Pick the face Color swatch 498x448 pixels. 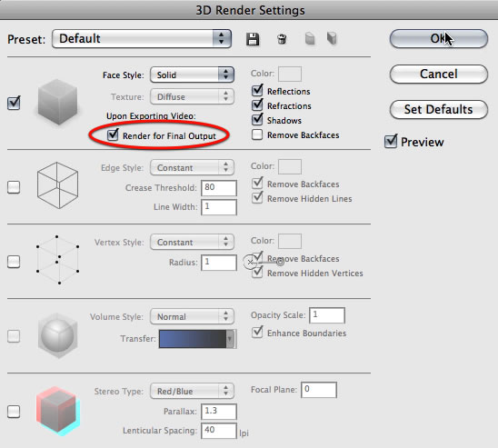(290, 74)
